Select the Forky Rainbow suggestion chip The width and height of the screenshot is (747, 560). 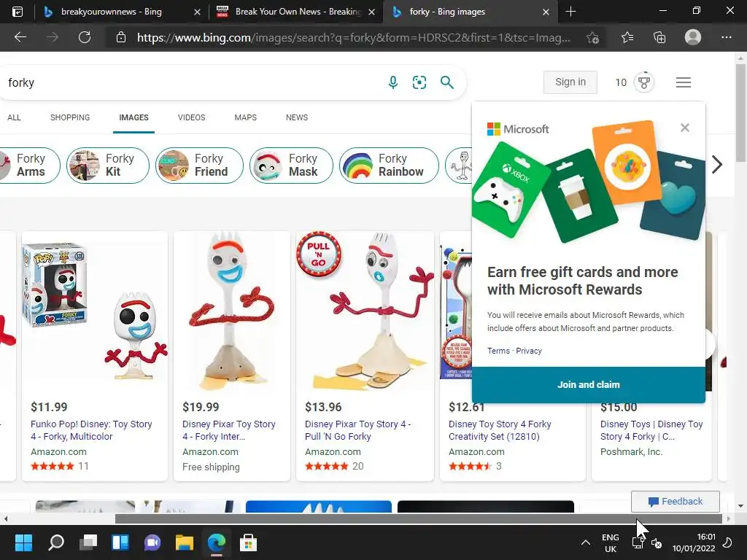pyautogui.click(x=389, y=166)
